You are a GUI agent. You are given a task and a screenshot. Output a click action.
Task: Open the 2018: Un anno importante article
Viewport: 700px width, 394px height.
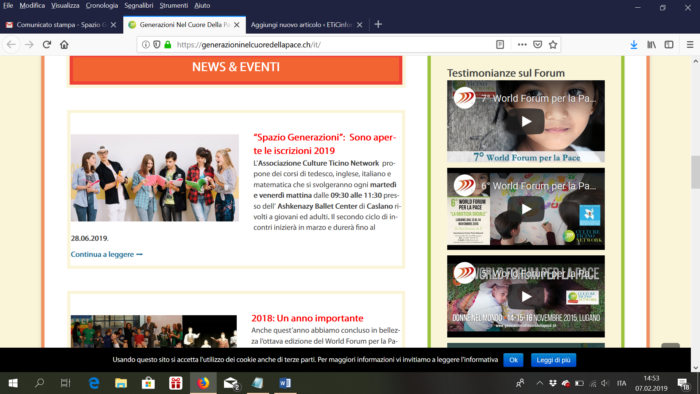pos(307,318)
